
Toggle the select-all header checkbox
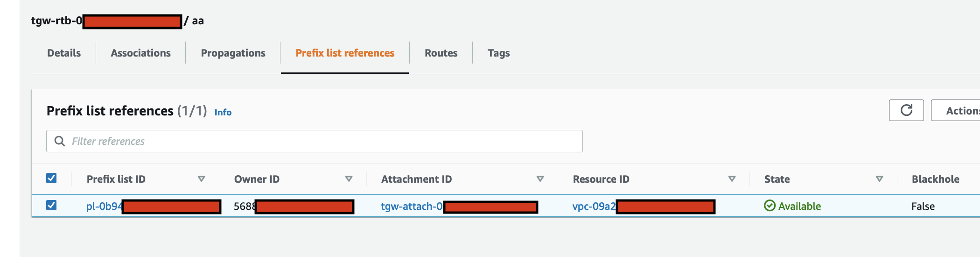51,178
